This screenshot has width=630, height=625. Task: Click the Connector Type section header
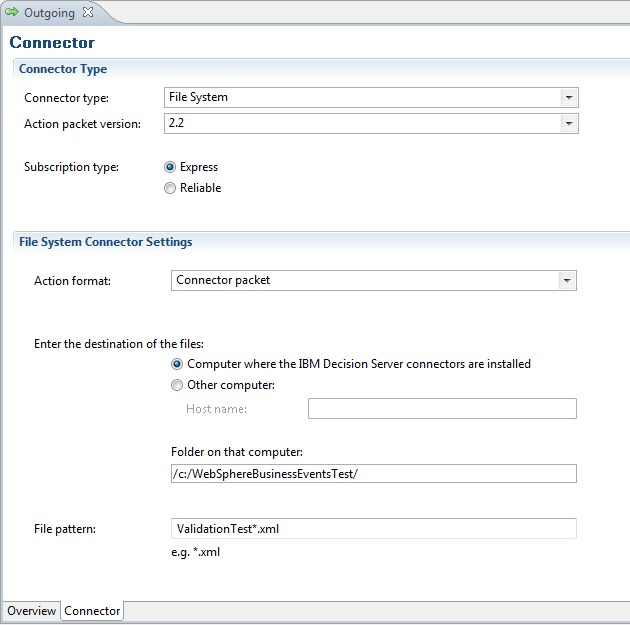[63, 69]
